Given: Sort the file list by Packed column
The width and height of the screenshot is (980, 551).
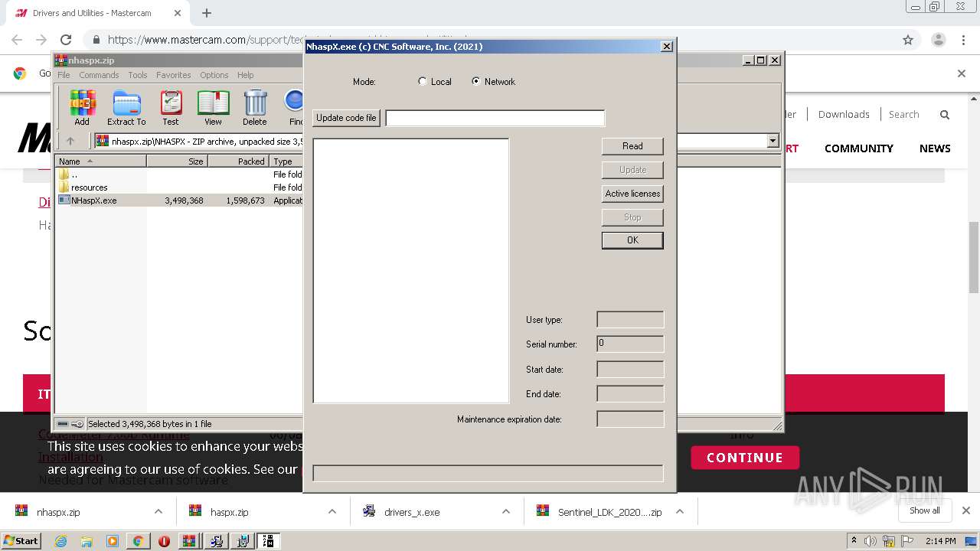Looking at the screenshot, I should pos(238,161).
